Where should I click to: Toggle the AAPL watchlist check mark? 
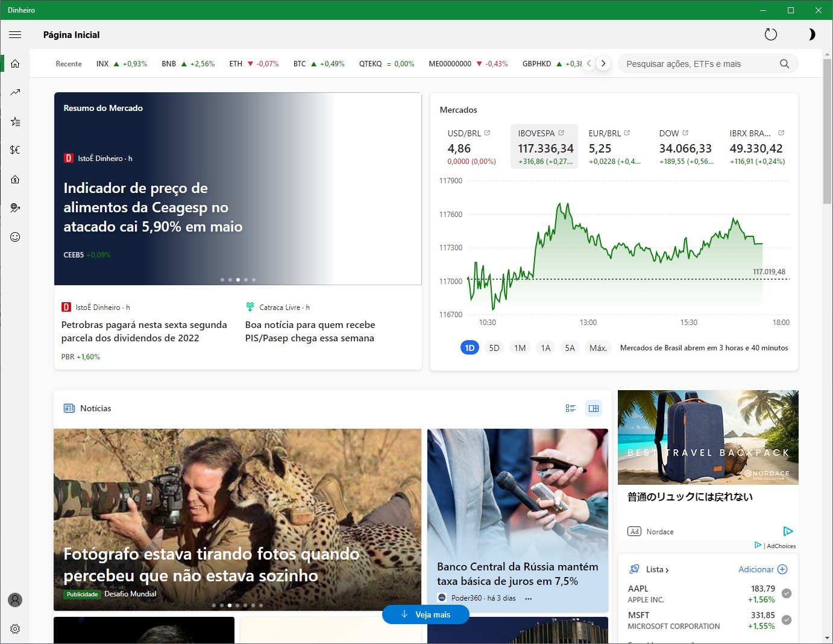[787, 593]
